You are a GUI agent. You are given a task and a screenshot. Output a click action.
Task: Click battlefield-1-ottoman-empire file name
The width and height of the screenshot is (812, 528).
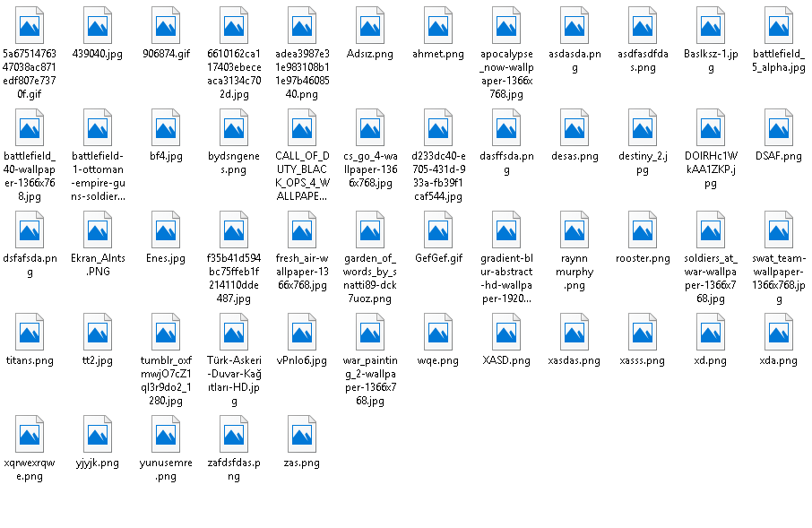tap(98, 176)
